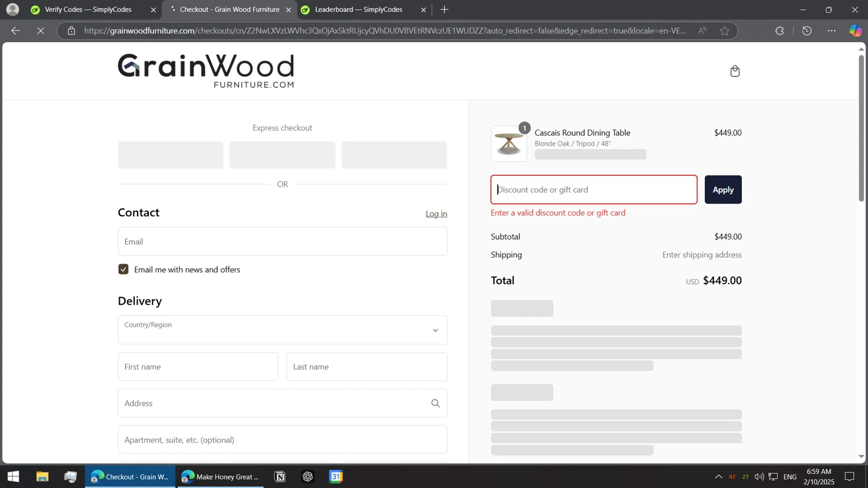The image size is (868, 488).
Task: Select Checkout Grain Wood Furniture tab
Action: click(x=229, y=10)
